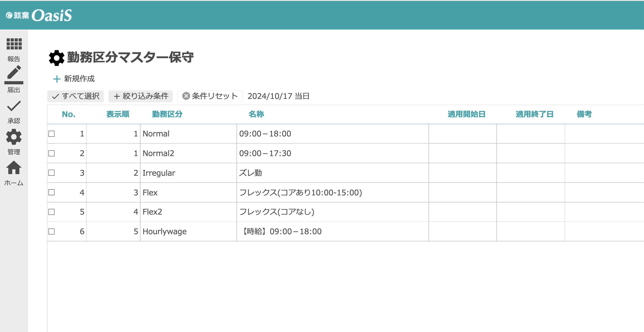Image resolution: width=644 pixels, height=332 pixels.
Task: Open the 届出 pencil icon in sidebar
Action: click(14, 75)
